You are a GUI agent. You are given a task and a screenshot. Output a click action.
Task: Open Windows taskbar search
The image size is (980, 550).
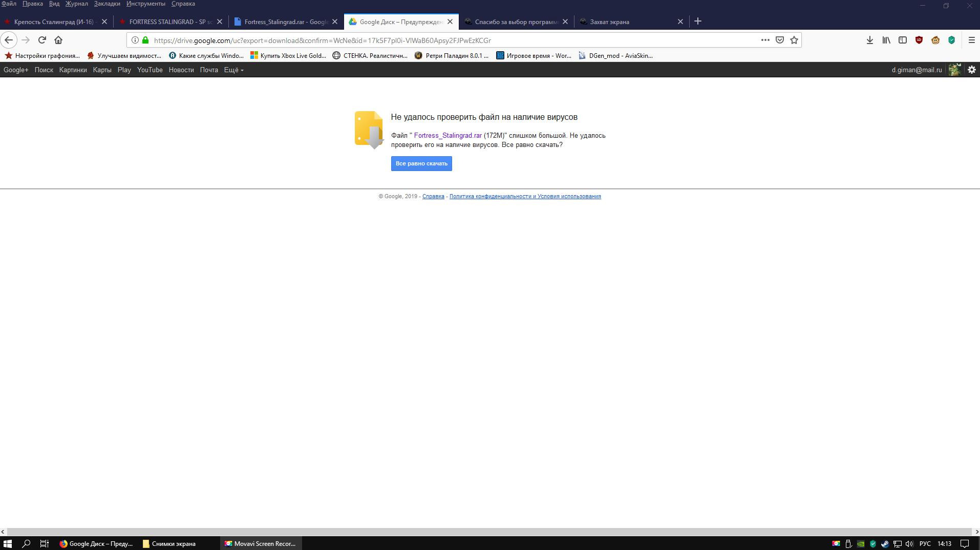pos(26,543)
